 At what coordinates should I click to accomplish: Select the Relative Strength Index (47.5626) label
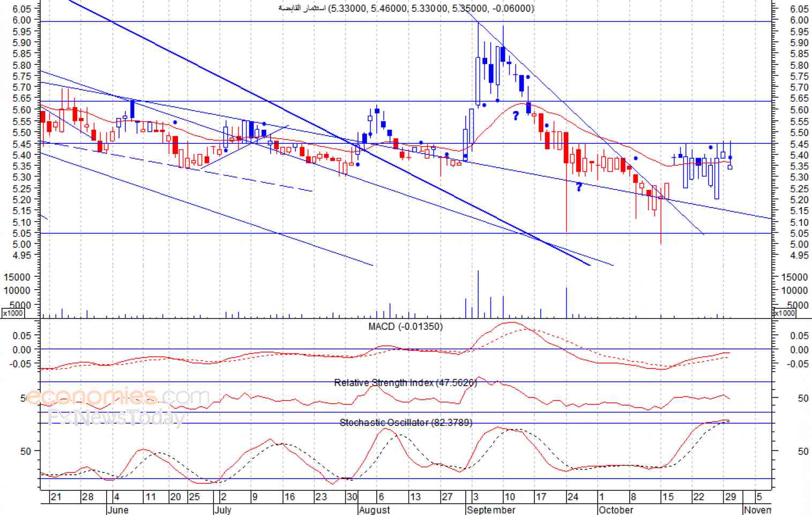tap(405, 382)
